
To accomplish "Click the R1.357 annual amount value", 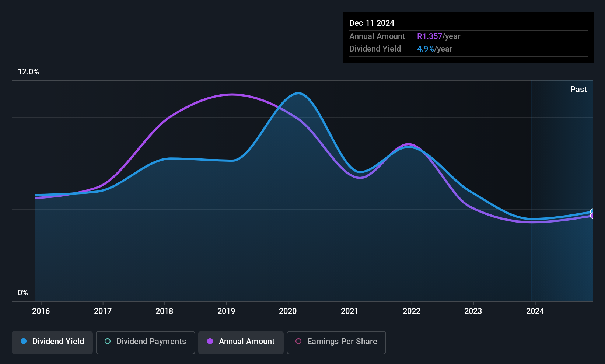I will click(430, 36).
